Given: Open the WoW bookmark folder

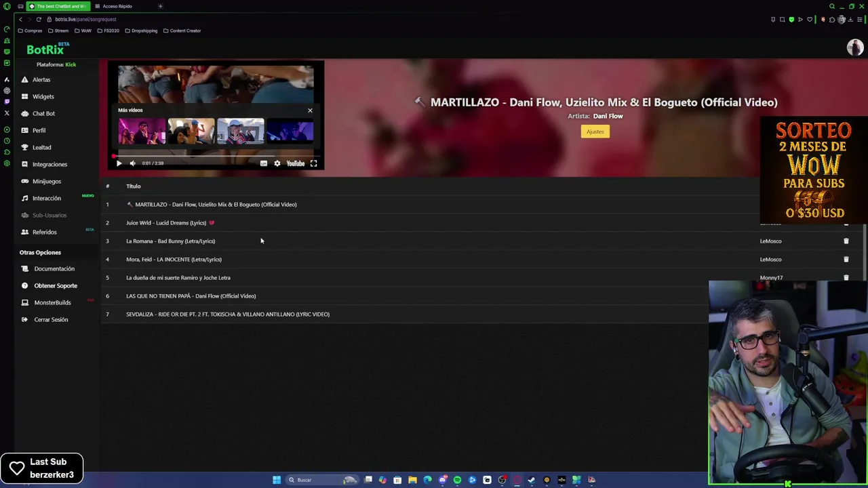Looking at the screenshot, I should [x=83, y=30].
